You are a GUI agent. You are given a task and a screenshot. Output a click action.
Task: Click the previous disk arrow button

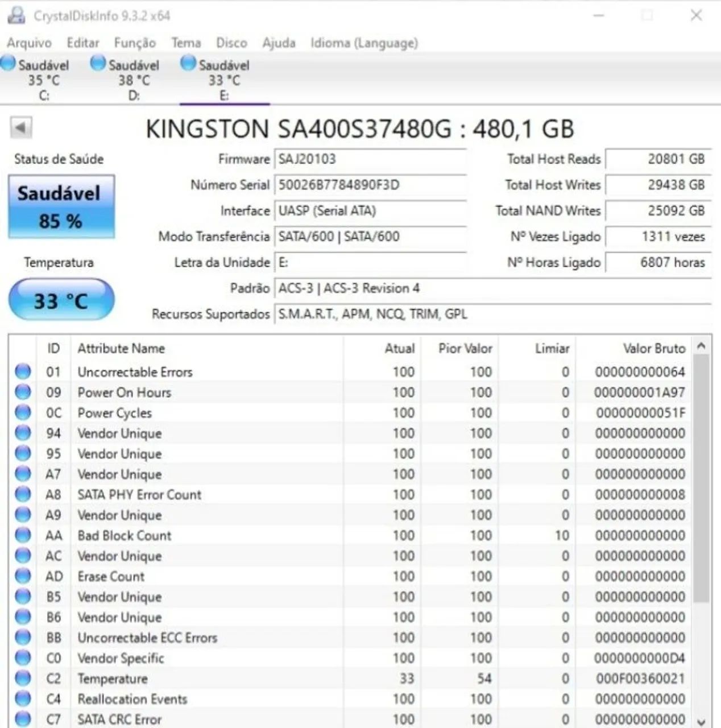pyautogui.click(x=21, y=128)
